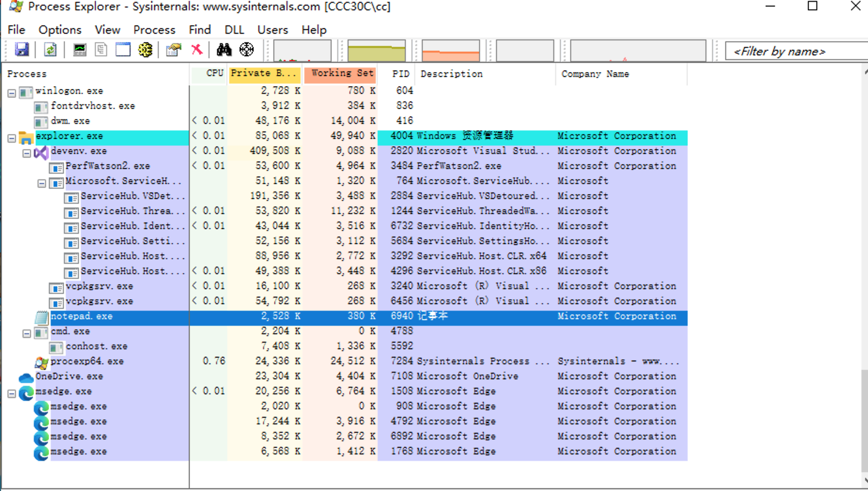Click Private Bytes value 409,508 K
This screenshot has height=491, width=868.
(275, 151)
